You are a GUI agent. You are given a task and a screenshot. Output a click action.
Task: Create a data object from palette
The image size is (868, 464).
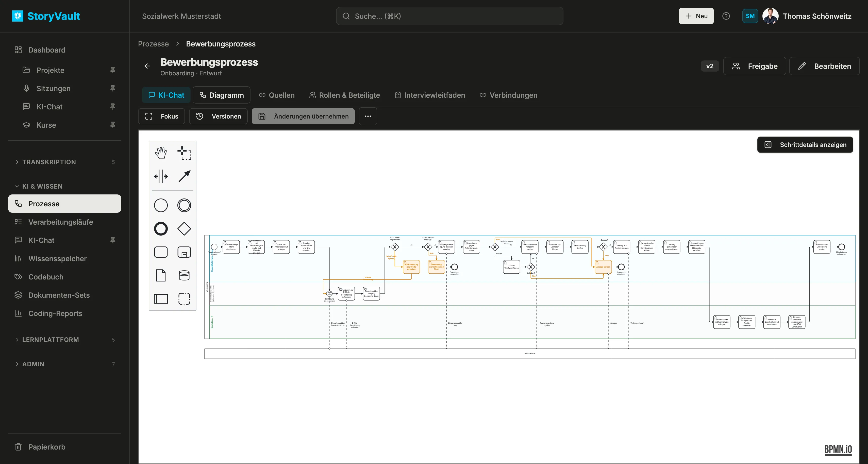(x=161, y=275)
